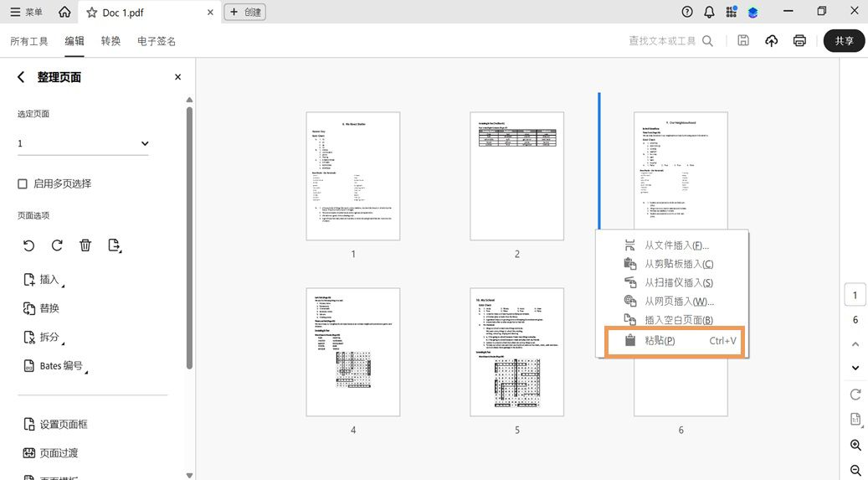Enable 启用多页选择 checkbox
The image size is (868, 480).
point(22,183)
